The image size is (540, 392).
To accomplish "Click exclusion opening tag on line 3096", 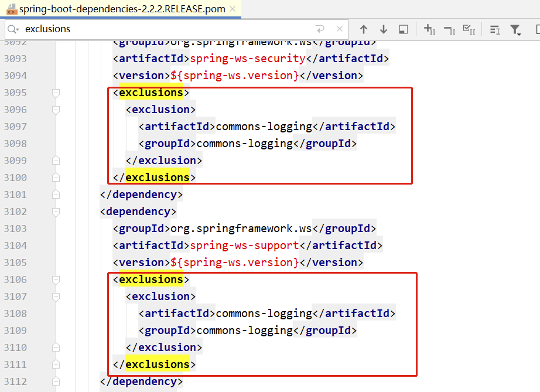I will 160,110.
